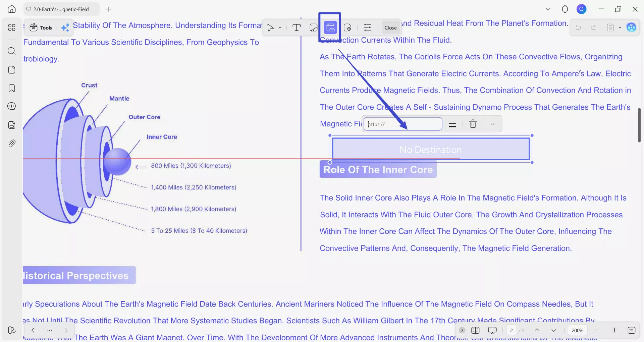This screenshot has height=342, width=644.
Task: Save the document icon
Action: coord(610,27)
